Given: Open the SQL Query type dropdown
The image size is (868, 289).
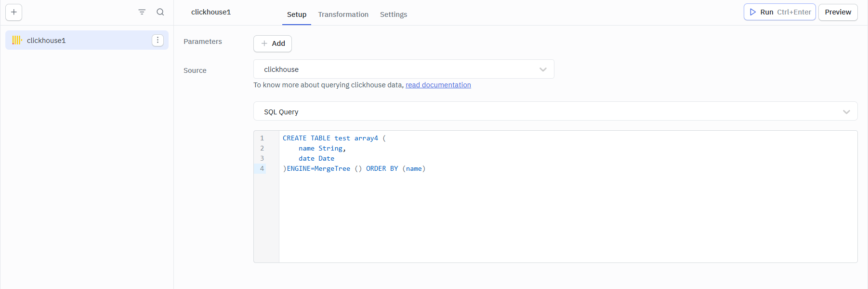Looking at the screenshot, I should 555,111.
